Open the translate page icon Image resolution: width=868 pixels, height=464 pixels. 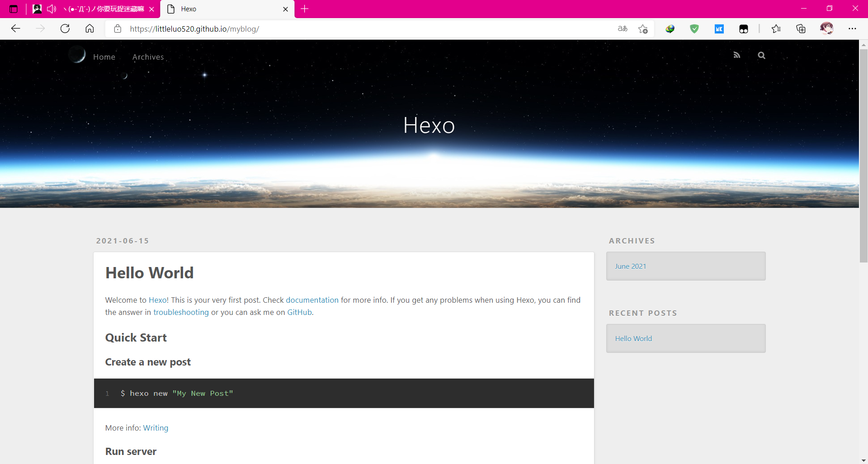point(623,29)
